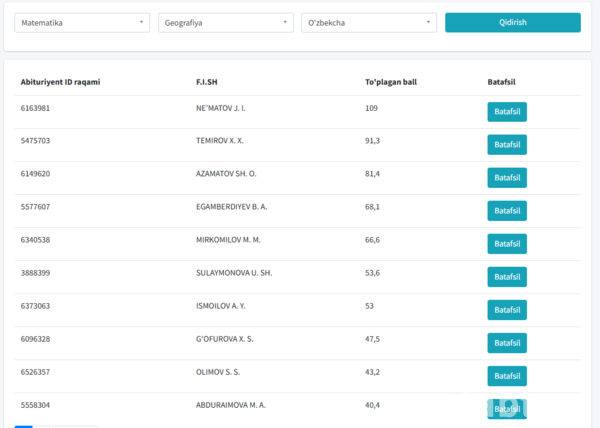This screenshot has width=600, height=428.
Task: Click the name TEMIROV X. X.
Action: 220,141
